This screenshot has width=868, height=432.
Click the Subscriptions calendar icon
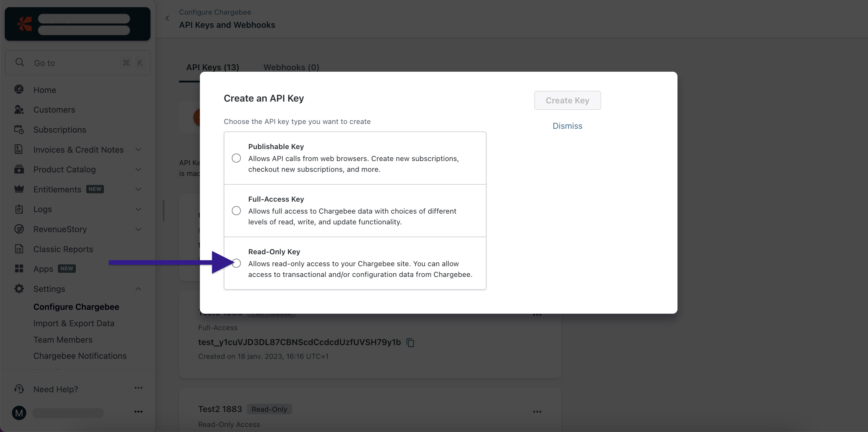click(19, 129)
